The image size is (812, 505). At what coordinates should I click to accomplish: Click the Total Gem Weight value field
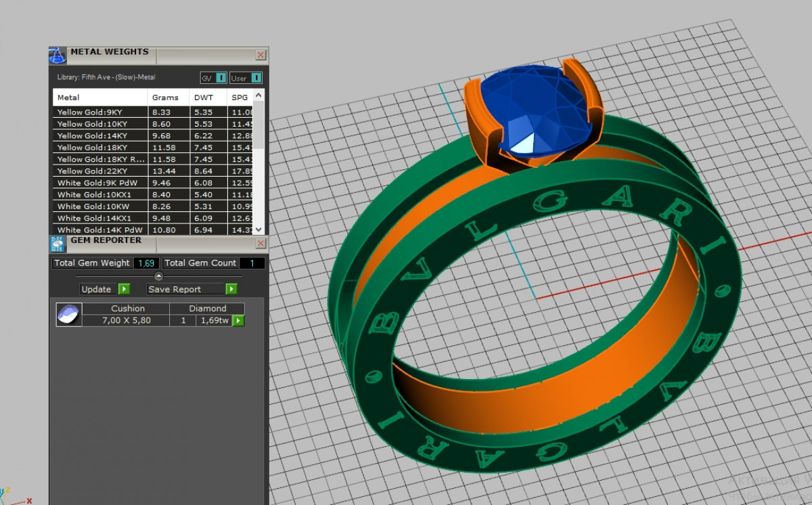(146, 263)
